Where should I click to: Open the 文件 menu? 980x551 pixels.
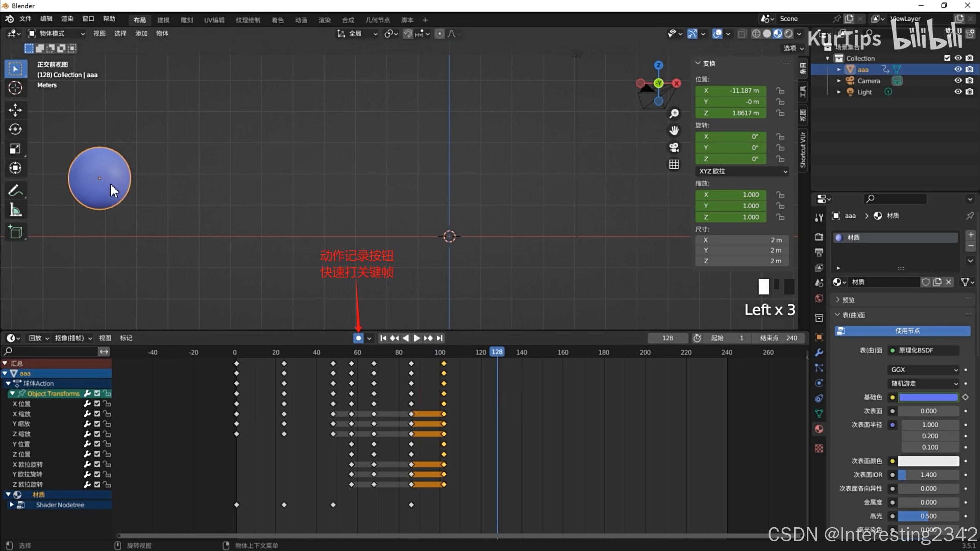(25, 19)
